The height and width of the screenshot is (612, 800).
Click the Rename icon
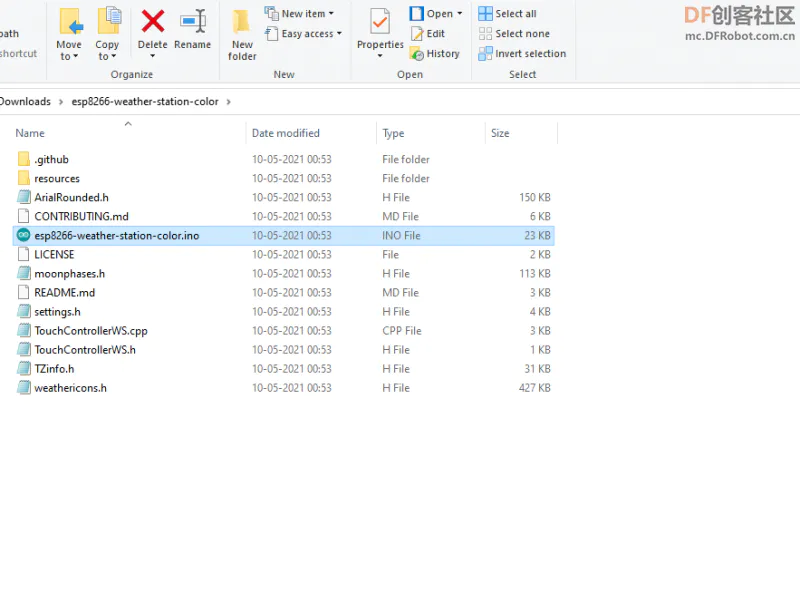pos(193,21)
